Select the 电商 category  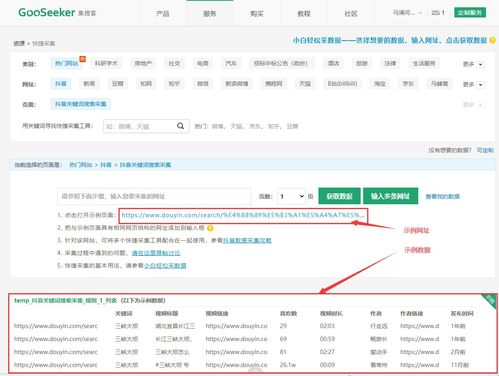202,63
